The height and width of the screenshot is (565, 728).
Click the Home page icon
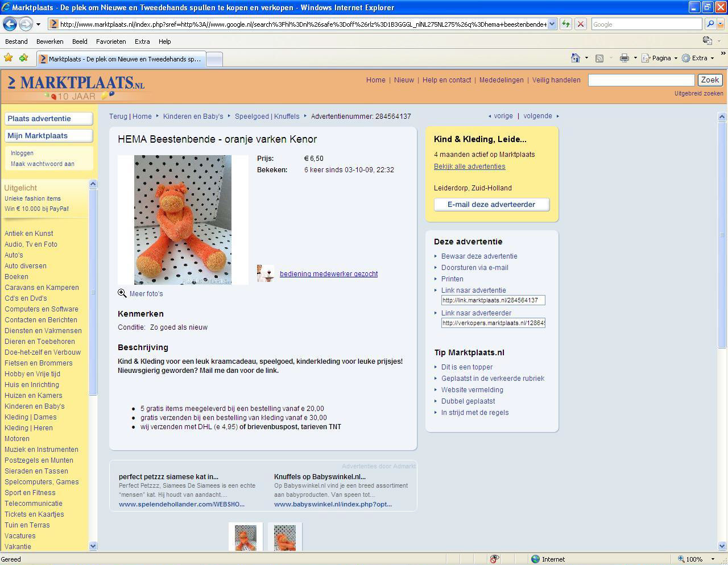pos(576,58)
